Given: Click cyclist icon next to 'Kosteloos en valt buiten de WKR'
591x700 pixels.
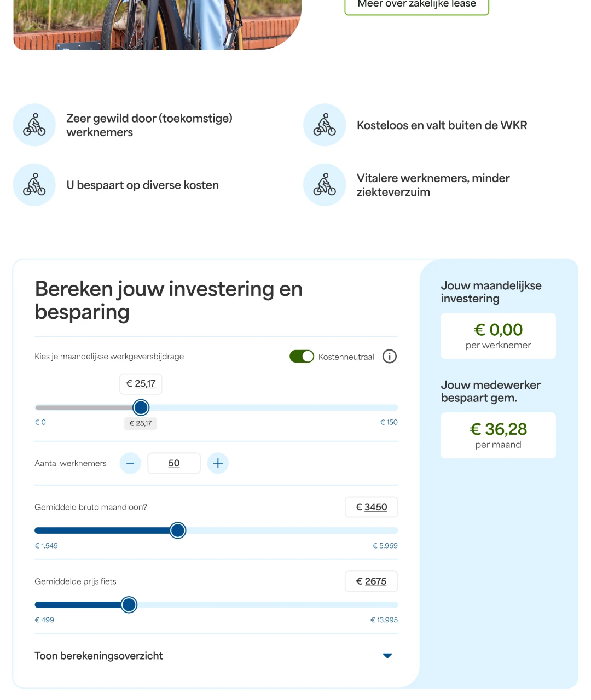Looking at the screenshot, I should coord(325,125).
